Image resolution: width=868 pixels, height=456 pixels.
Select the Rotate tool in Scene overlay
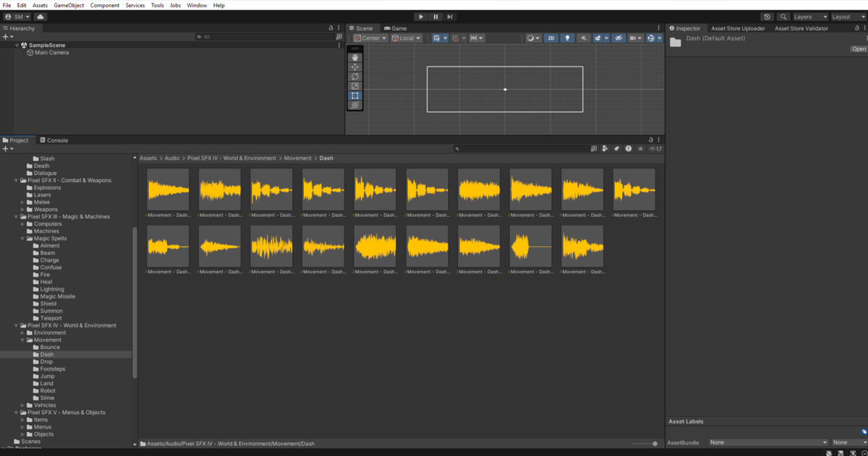coord(354,77)
